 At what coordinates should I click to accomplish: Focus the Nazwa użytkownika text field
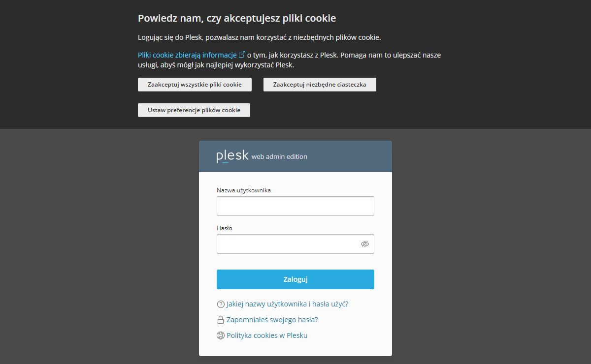(x=295, y=206)
